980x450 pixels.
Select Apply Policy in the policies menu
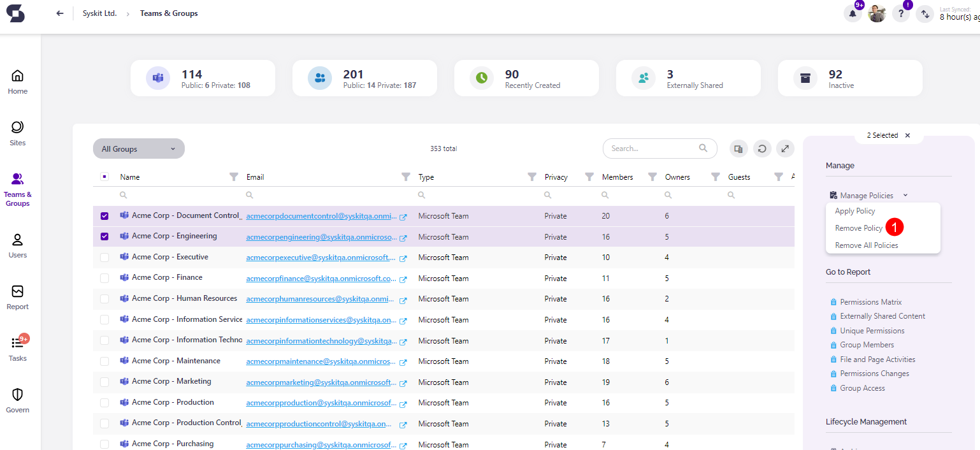click(854, 210)
